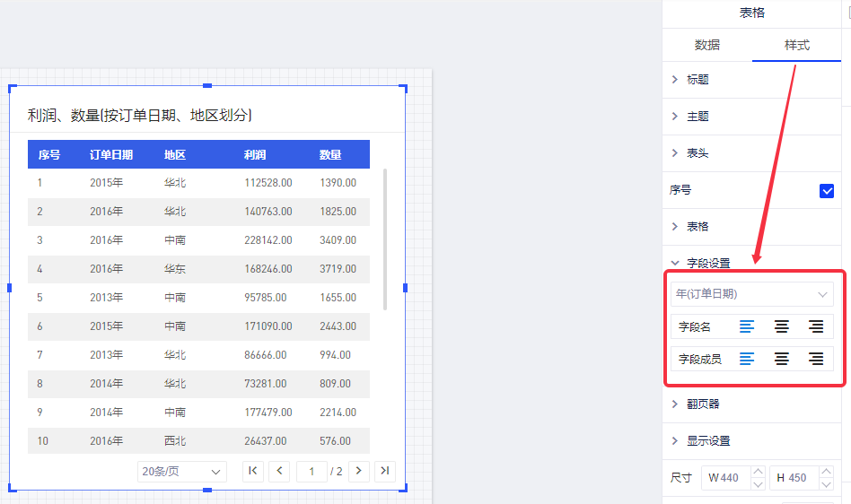Left-align the 字段成员 field members
Image resolution: width=851 pixels, height=504 pixels.
click(x=747, y=359)
